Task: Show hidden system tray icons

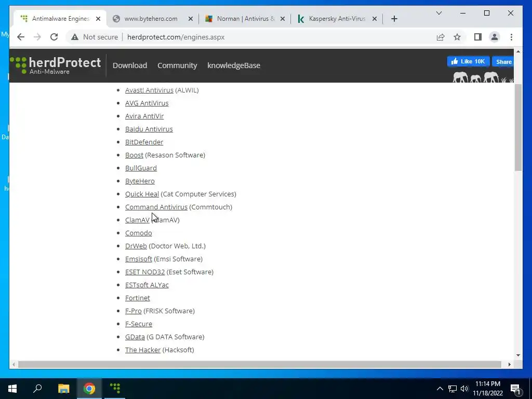Action: coord(440,389)
